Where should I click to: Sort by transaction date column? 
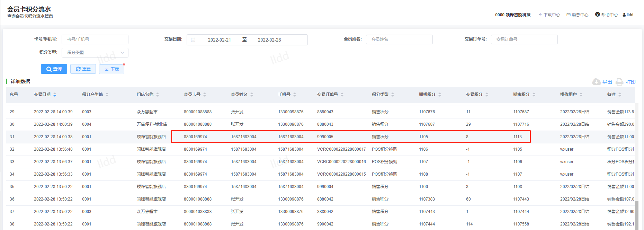coord(55,95)
